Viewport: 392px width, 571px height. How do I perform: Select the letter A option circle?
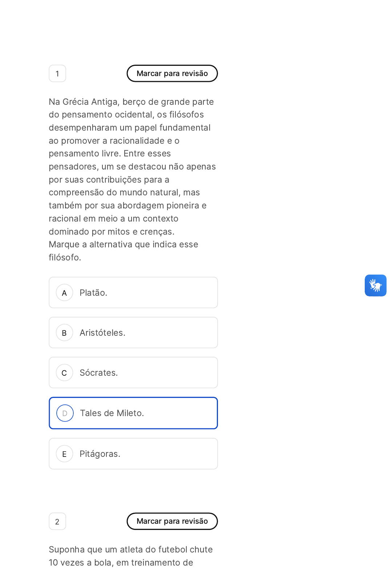64,293
